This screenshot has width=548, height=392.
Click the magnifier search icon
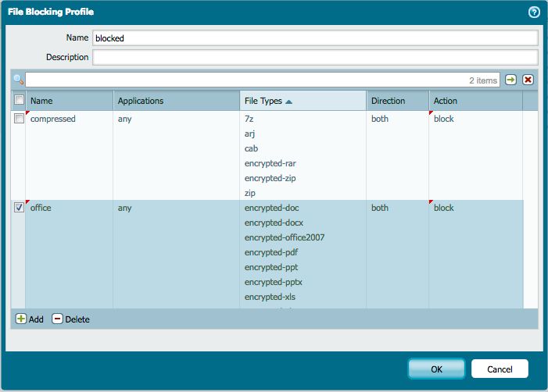click(x=18, y=80)
